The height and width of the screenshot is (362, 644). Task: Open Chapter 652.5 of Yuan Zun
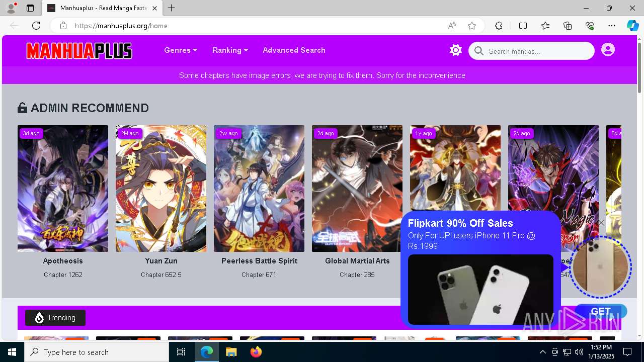(161, 275)
